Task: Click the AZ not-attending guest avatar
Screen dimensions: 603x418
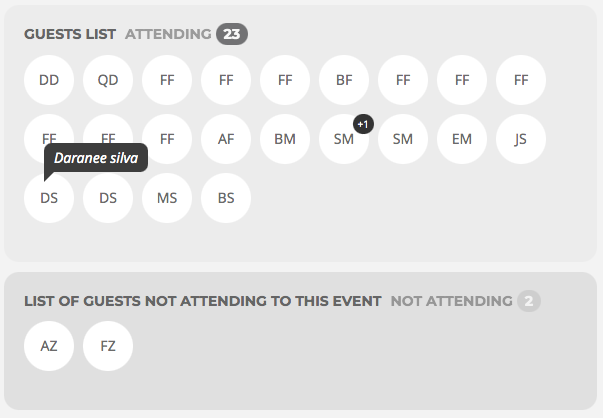Action: [x=49, y=346]
